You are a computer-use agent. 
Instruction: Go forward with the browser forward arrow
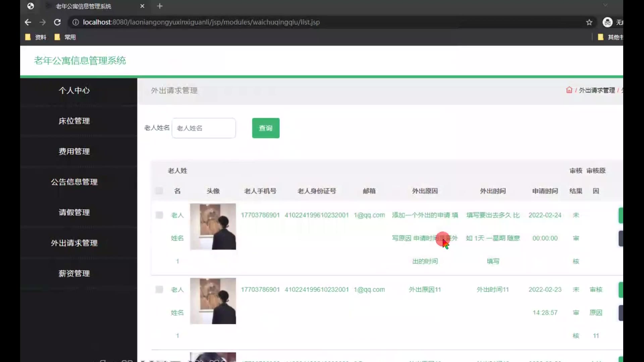[x=43, y=22]
